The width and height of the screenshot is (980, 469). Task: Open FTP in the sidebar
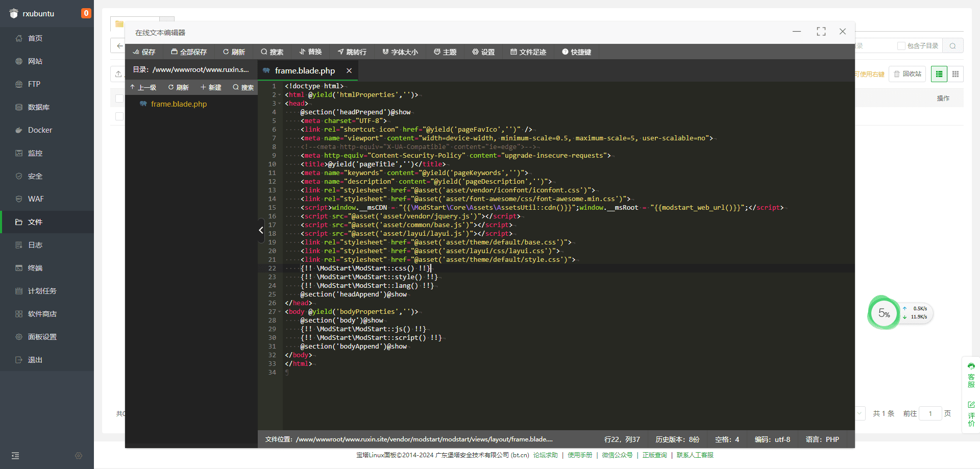coord(34,84)
